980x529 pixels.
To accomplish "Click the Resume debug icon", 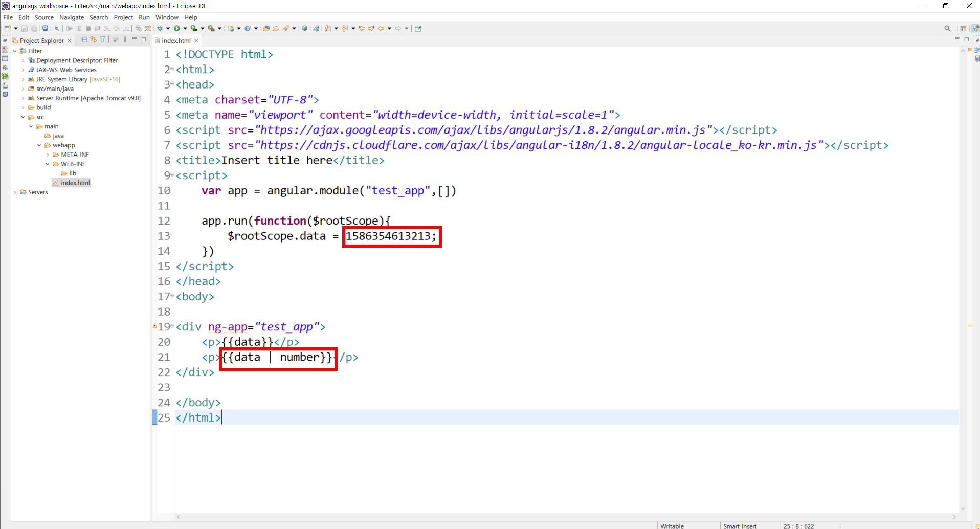I will [x=69, y=28].
